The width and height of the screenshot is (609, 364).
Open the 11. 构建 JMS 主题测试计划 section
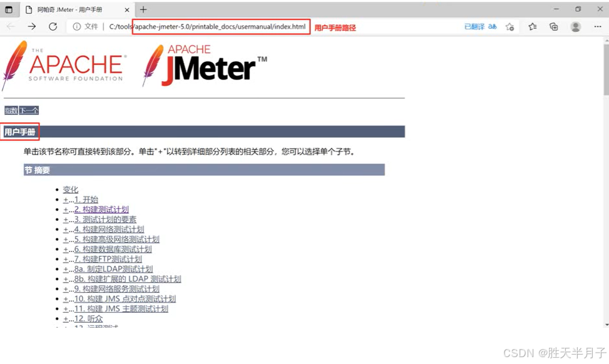click(x=121, y=309)
